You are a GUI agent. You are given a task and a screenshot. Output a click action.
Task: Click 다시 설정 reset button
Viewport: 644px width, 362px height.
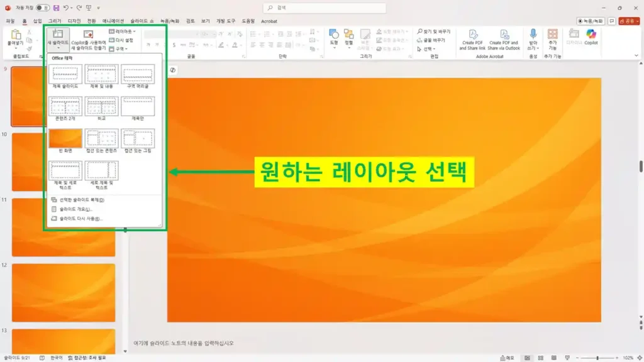coord(121,40)
